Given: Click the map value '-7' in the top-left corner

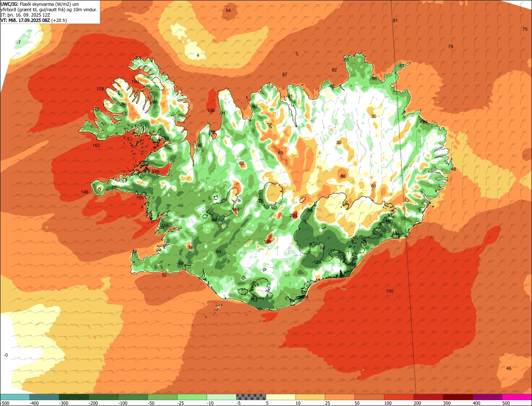Looking at the screenshot, I should pos(18,43).
